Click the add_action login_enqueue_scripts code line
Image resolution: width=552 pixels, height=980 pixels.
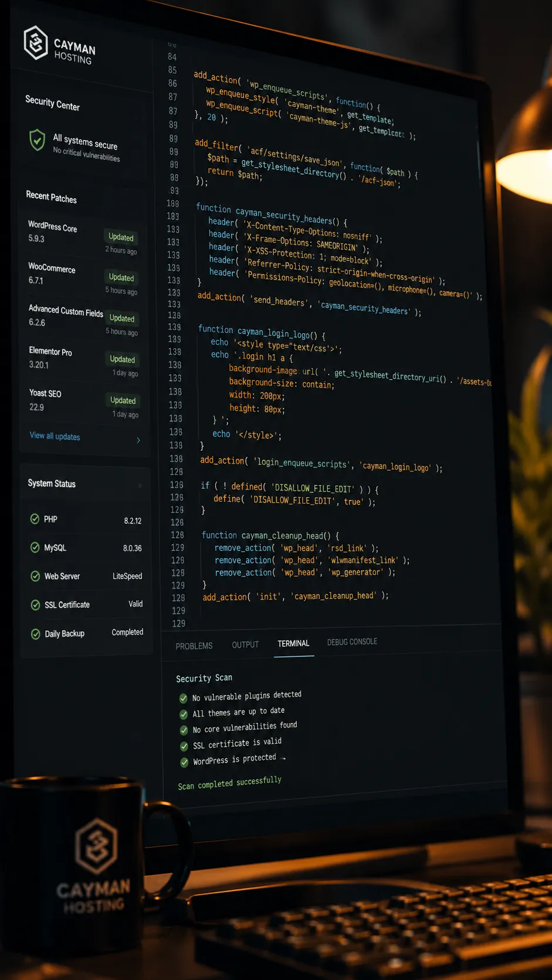coord(321,464)
